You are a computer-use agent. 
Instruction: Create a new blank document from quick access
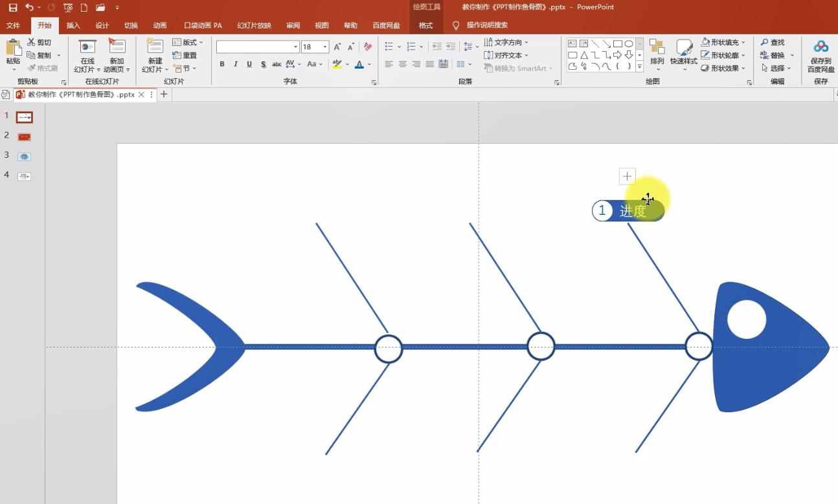[x=84, y=8]
